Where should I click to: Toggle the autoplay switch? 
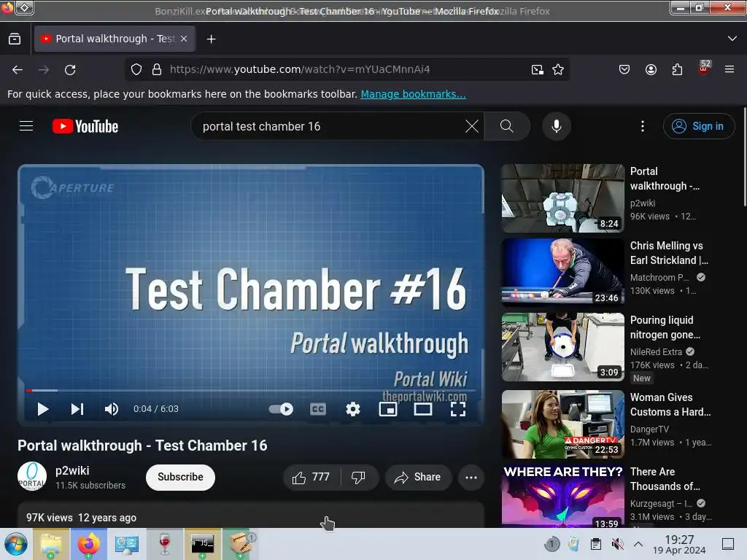281,409
